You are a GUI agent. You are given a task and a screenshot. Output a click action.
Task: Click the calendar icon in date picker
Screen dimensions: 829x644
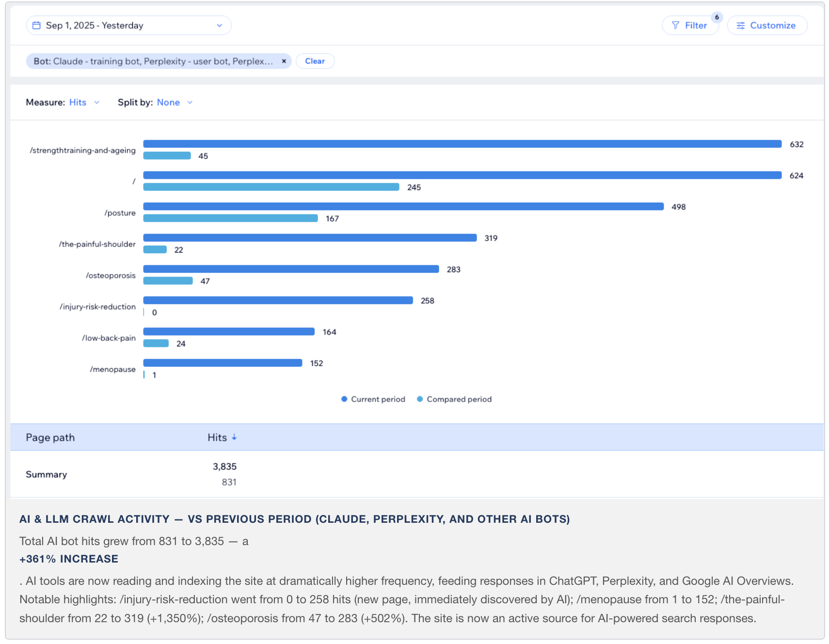coord(36,25)
